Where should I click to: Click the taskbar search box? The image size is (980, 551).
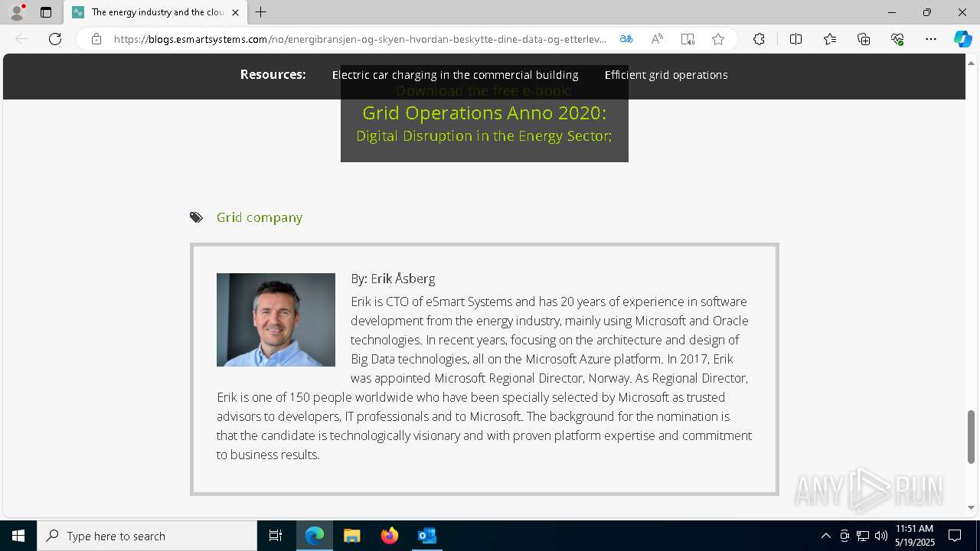coord(147,536)
